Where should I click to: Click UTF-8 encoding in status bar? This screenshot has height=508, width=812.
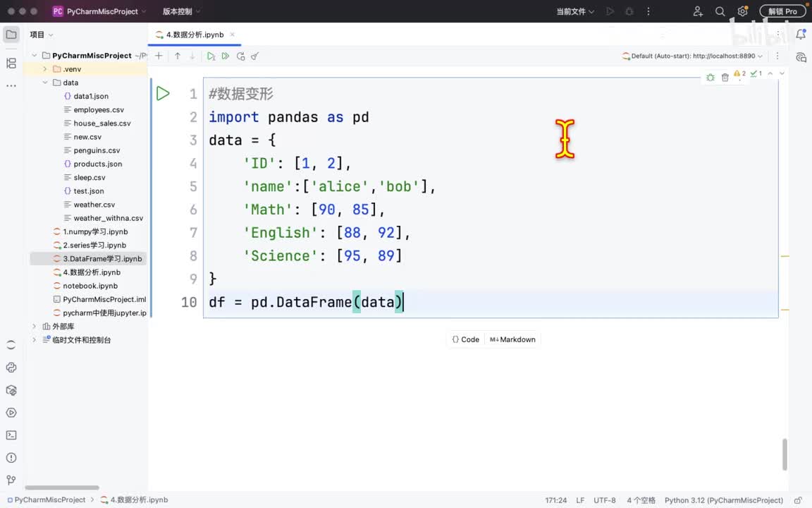coord(604,500)
